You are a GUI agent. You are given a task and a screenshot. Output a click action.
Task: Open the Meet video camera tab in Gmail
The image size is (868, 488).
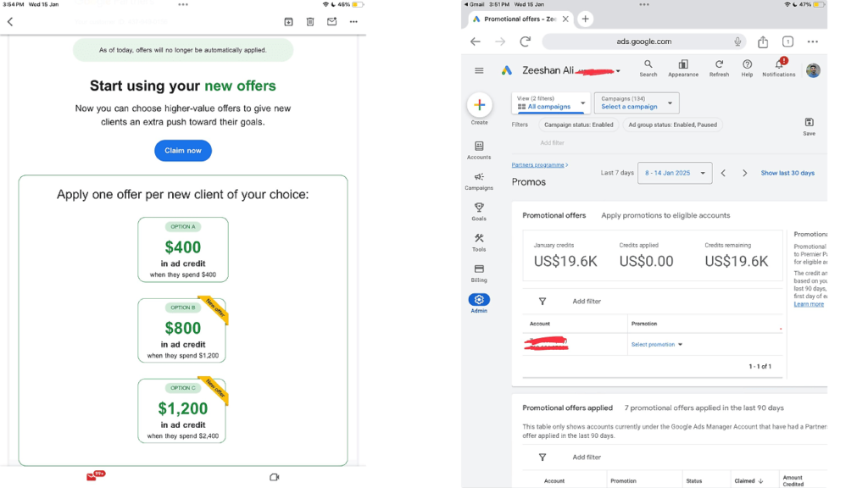(275, 477)
